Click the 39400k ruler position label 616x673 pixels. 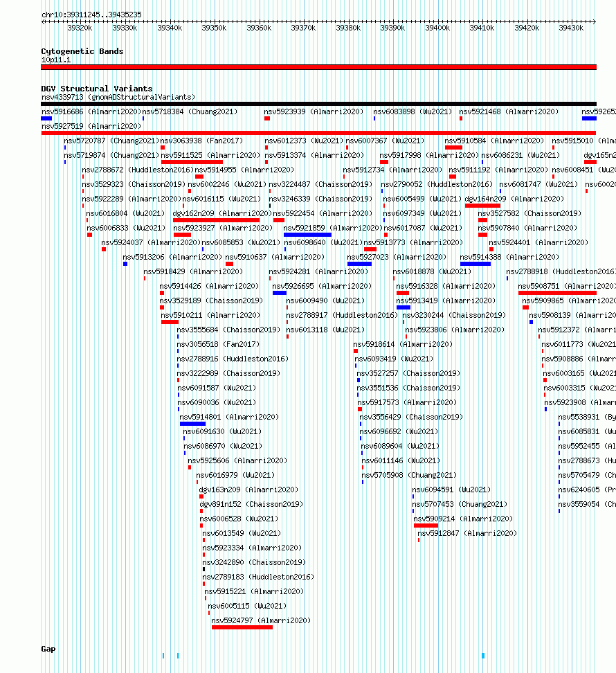(437, 28)
